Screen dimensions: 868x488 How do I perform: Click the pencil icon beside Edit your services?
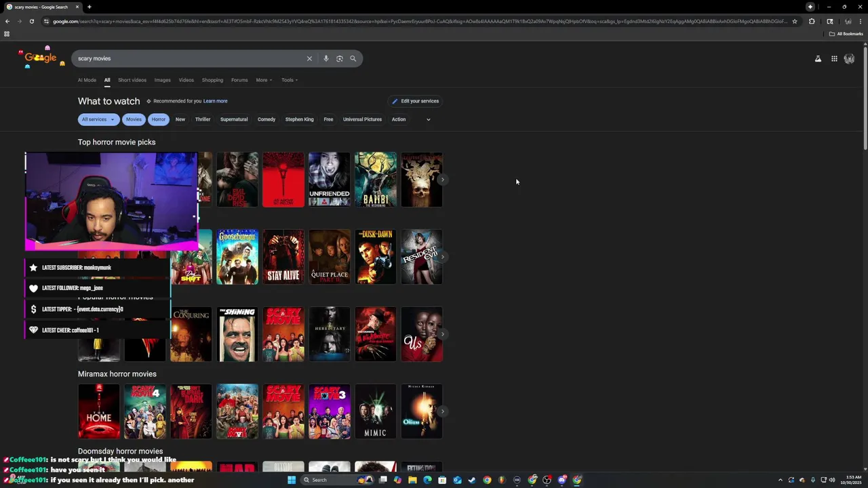click(x=395, y=101)
